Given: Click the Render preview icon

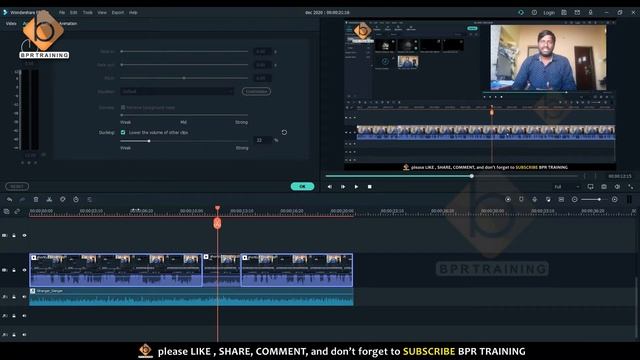Looking at the screenshot, I should point(508,200).
